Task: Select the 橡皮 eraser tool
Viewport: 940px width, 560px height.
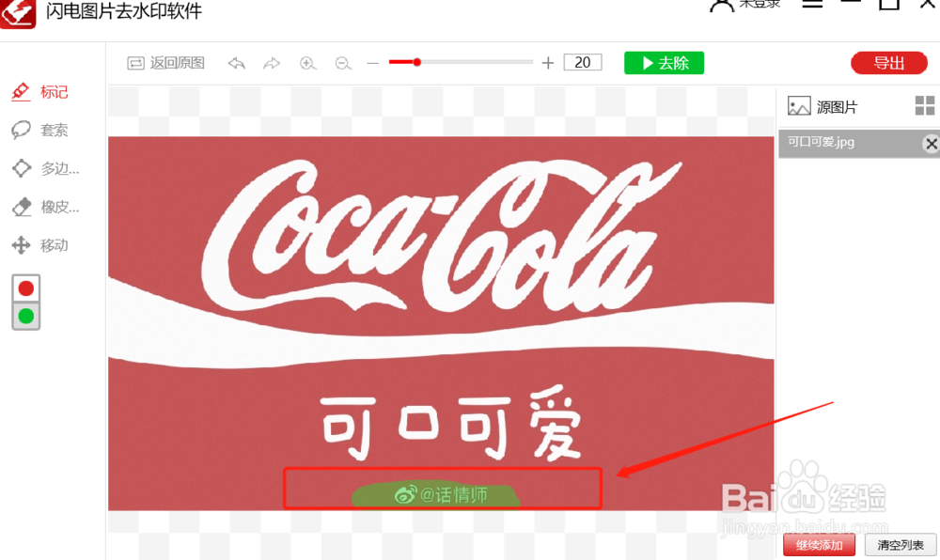Action: pyautogui.click(x=45, y=207)
